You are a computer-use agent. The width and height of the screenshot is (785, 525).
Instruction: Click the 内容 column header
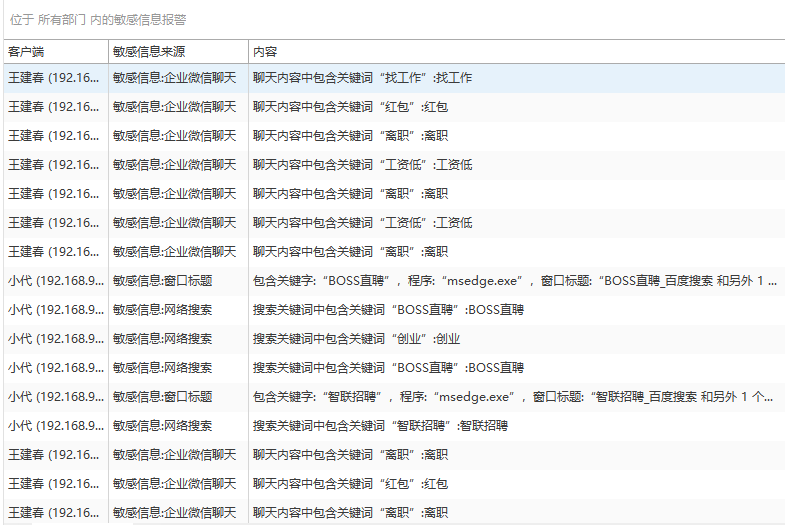pos(265,51)
